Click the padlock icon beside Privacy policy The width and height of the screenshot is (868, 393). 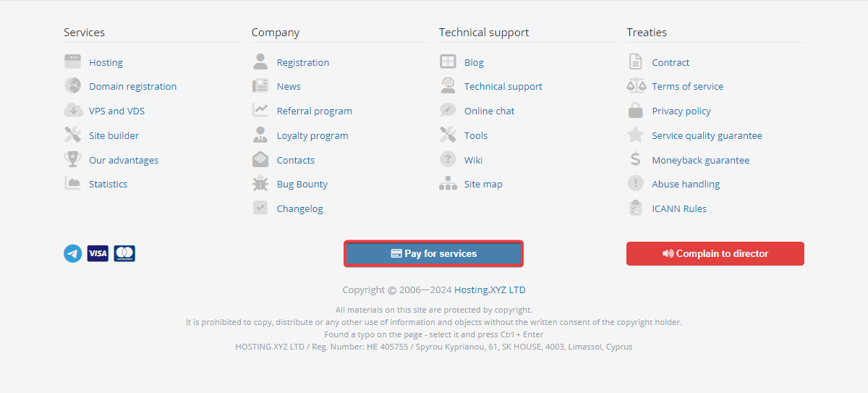click(x=635, y=111)
